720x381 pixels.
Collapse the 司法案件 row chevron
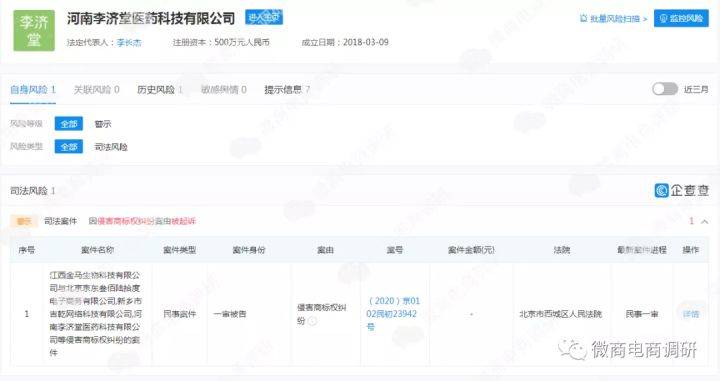[x=704, y=222]
